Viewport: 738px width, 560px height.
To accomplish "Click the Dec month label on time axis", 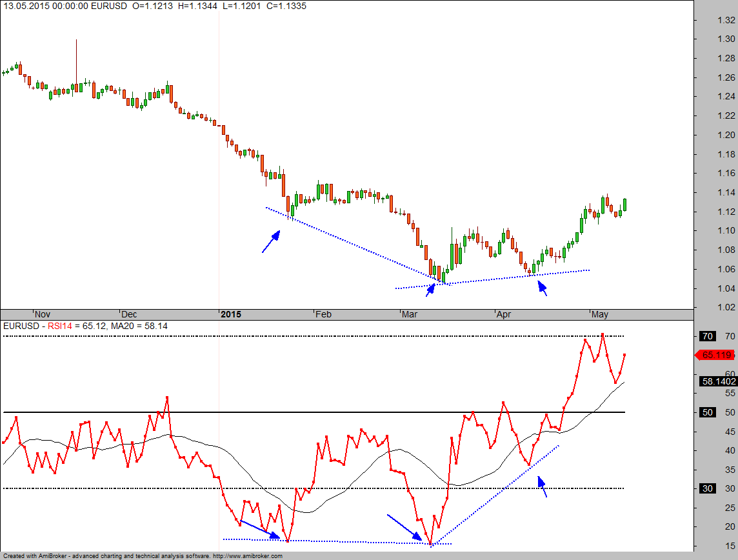I will point(129,314).
